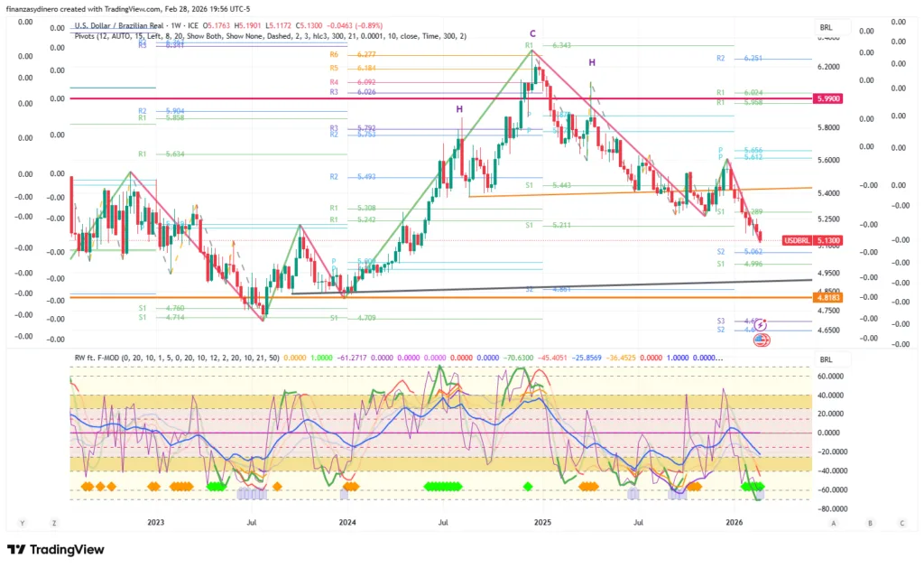This screenshot has height=568, width=924.
Task: Click the orange 4.8183 price label
Action: click(x=827, y=297)
